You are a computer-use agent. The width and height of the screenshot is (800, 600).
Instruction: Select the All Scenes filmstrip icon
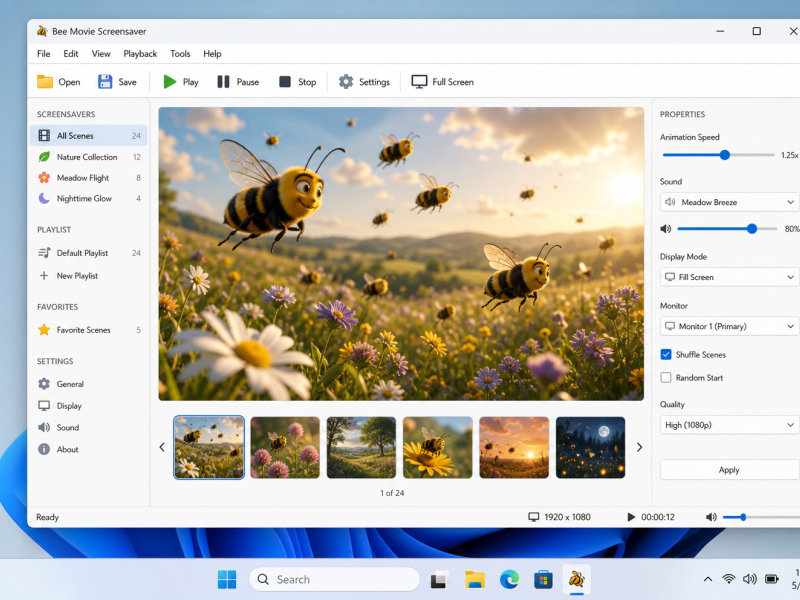[44, 136]
